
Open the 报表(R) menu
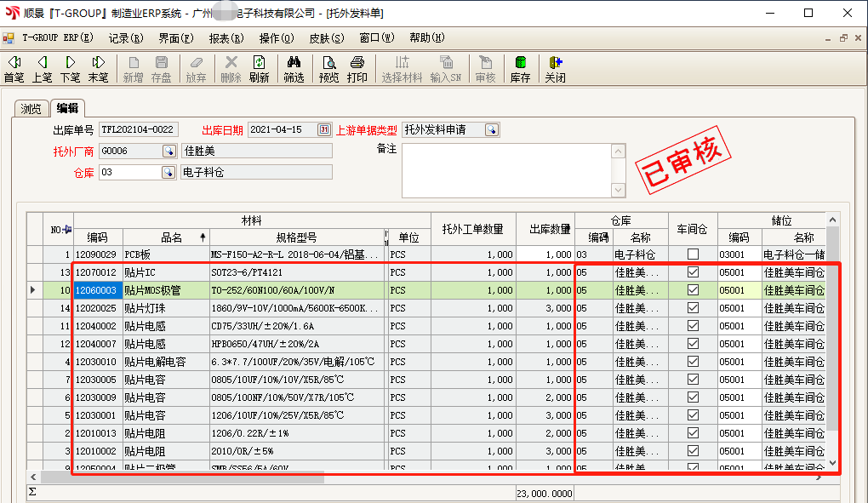pos(226,38)
